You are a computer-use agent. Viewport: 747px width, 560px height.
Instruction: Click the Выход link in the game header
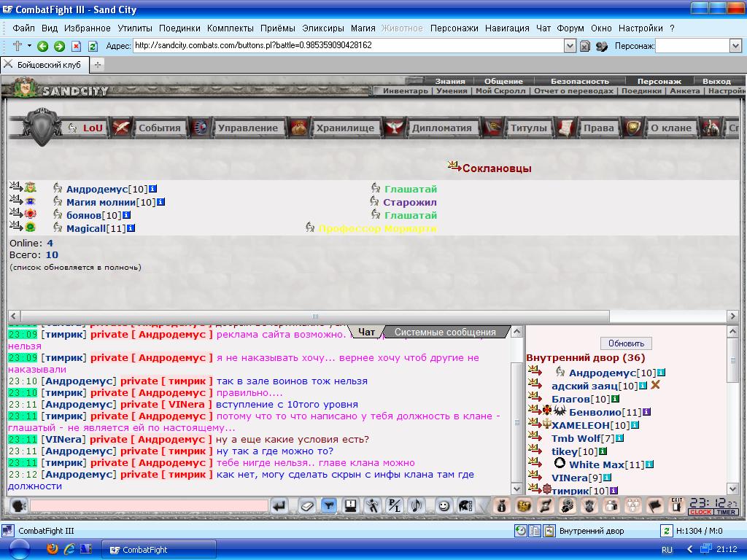[716, 81]
